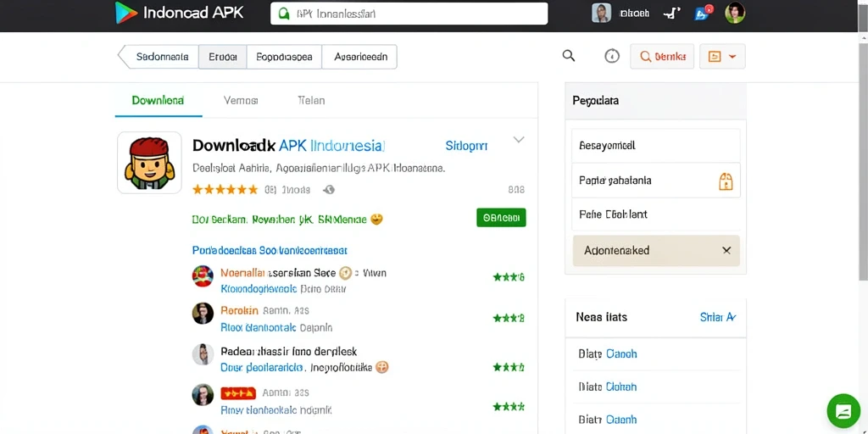Open the 'Riooi Gantiontalc' blue link
Screen dimensions: 868x434
(x=258, y=328)
